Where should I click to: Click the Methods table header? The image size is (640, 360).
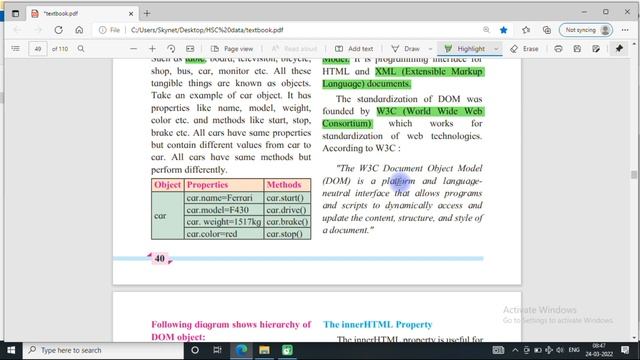(x=287, y=185)
